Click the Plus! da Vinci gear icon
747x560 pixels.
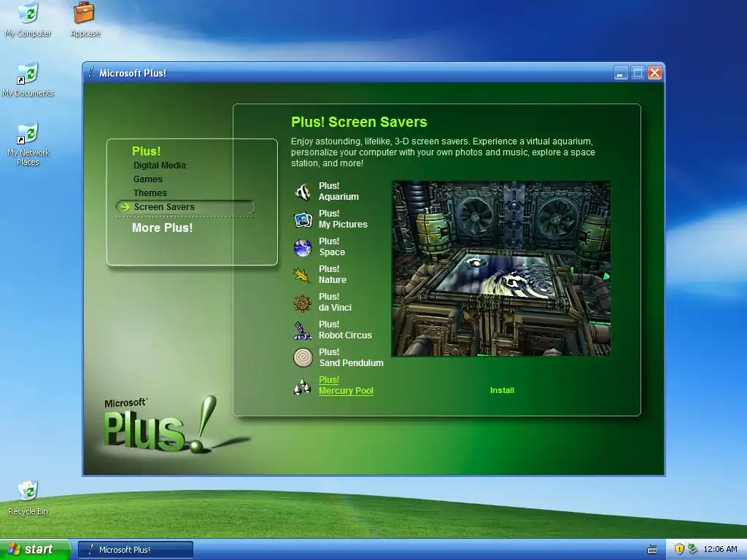pos(303,303)
